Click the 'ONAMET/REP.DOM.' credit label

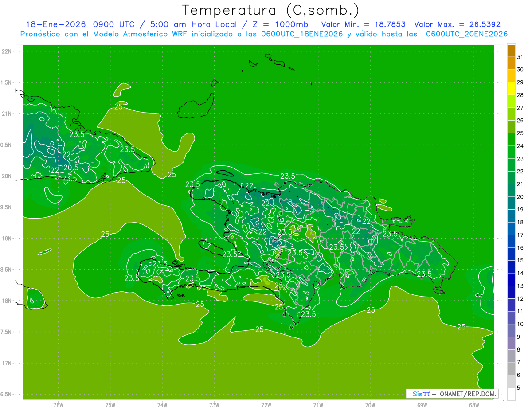[468, 394]
